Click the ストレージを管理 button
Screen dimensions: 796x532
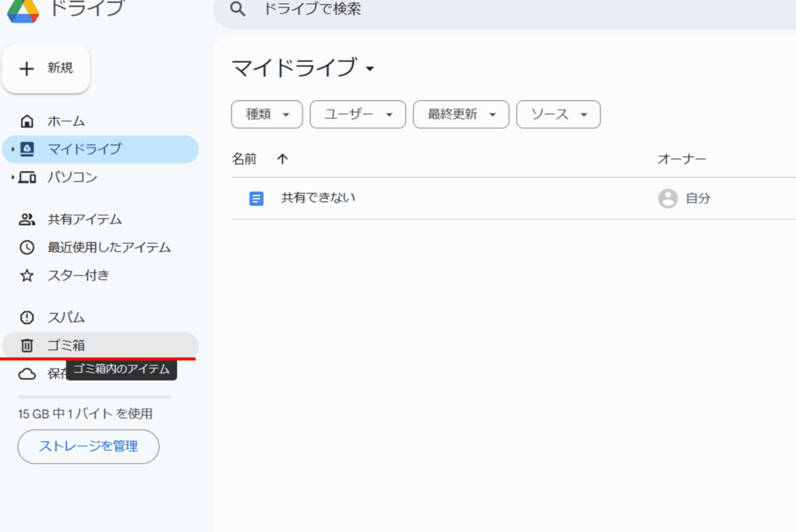[88, 447]
